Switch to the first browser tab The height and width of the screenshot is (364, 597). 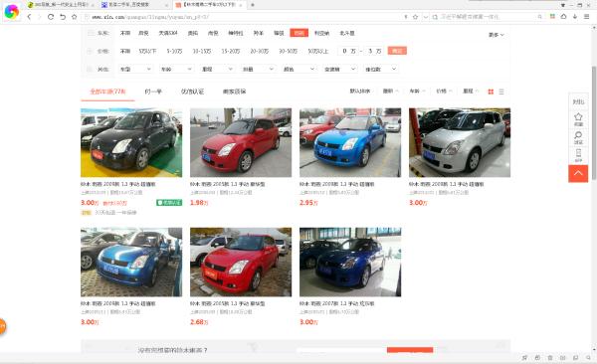pyautogui.click(x=61, y=5)
